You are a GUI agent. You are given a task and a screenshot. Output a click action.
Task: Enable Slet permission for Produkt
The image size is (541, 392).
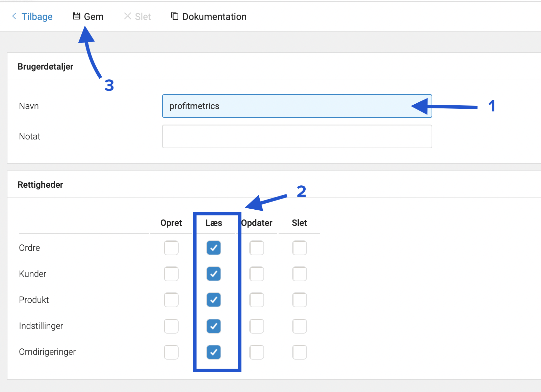point(300,300)
